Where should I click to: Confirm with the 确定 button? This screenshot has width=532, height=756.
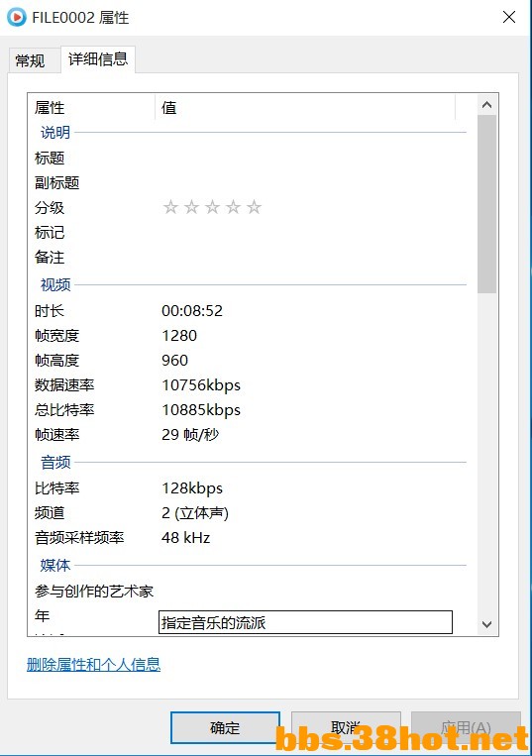pyautogui.click(x=225, y=727)
